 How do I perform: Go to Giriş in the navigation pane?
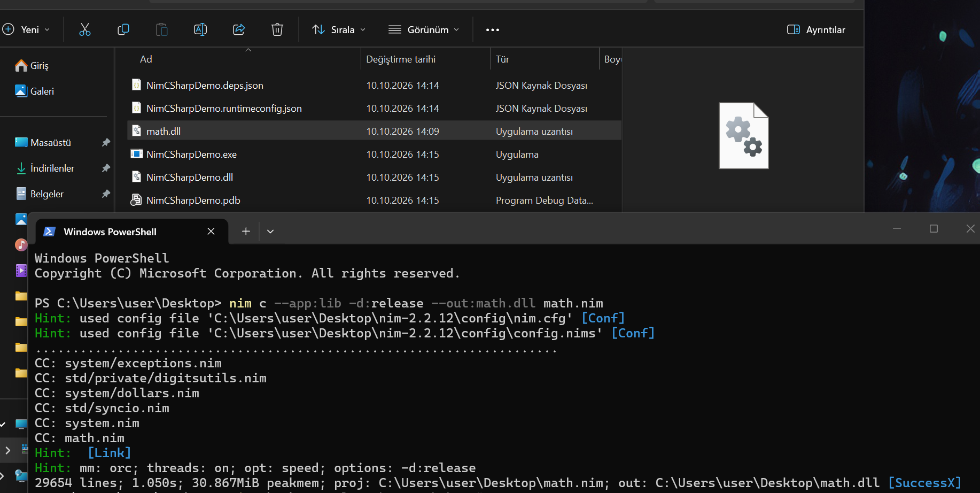[40, 66]
